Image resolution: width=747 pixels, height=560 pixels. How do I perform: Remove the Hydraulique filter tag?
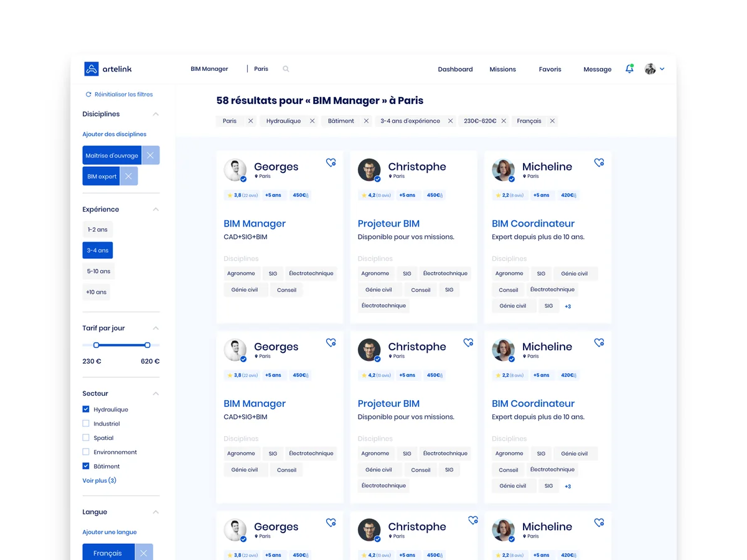tap(312, 121)
